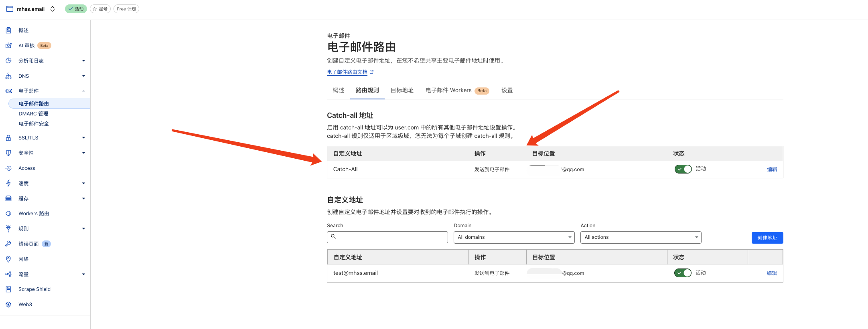Viewport: 868px width, 329px height.
Task: Click the analytics and logs clock icon
Action: pos(8,61)
